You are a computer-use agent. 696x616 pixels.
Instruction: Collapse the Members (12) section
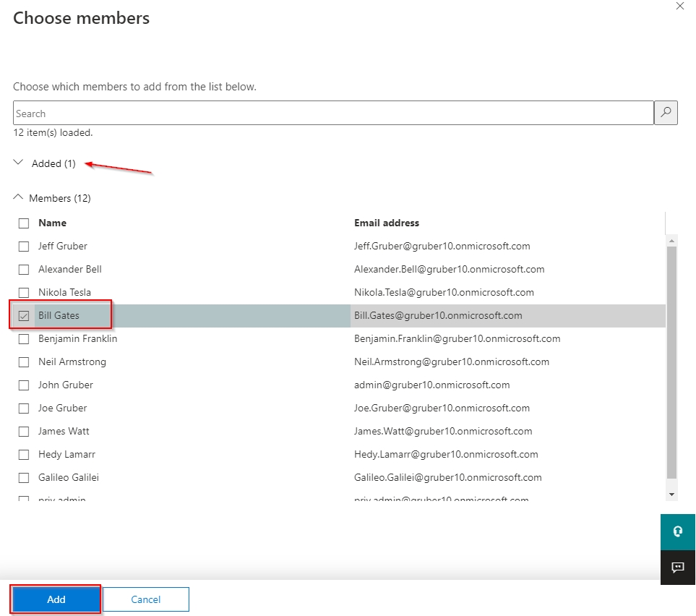pos(19,198)
